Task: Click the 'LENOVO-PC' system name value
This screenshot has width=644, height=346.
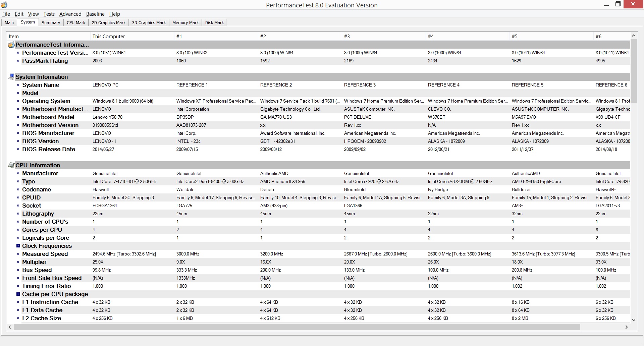Action: (x=105, y=85)
